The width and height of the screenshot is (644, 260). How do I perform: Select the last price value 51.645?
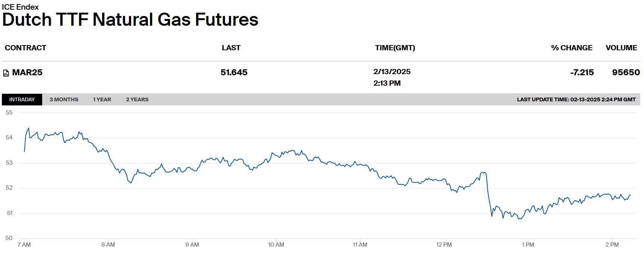pos(234,72)
